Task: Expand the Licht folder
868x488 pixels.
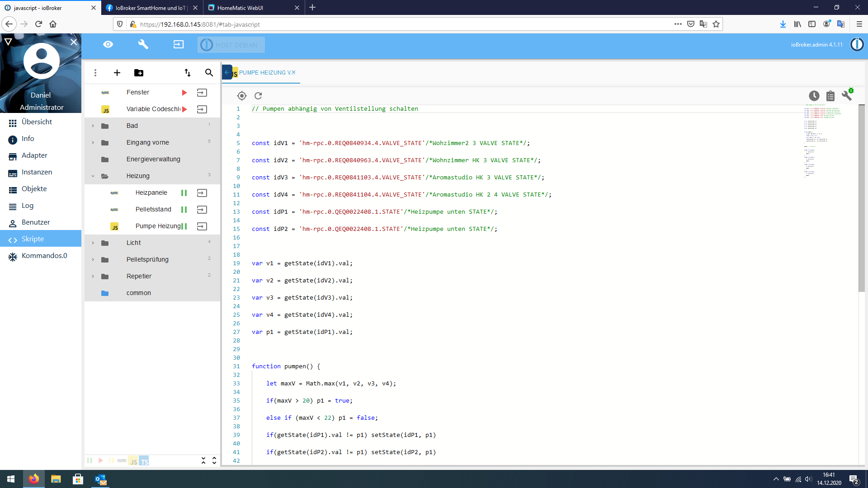Action: coord(93,243)
